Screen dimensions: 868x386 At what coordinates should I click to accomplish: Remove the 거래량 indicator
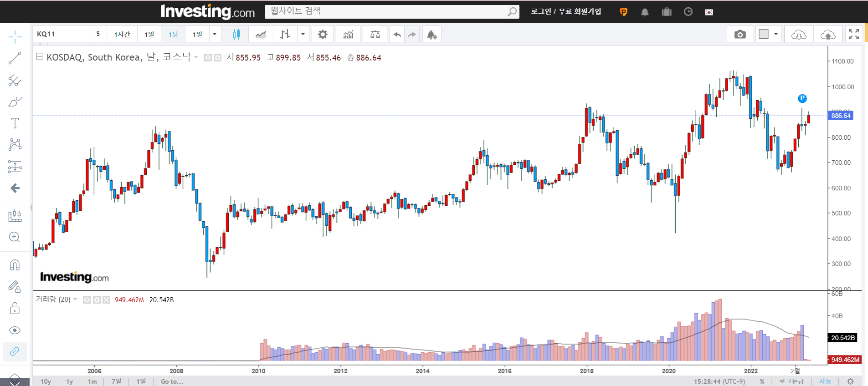click(106, 300)
